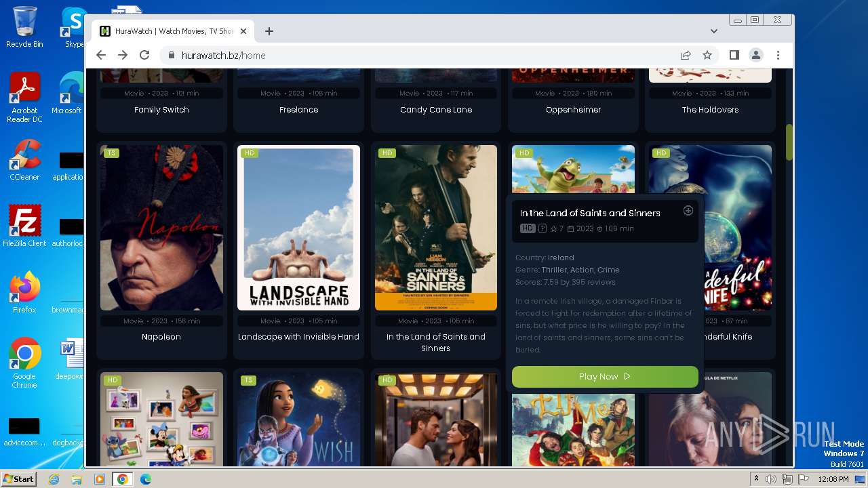The height and width of the screenshot is (488, 868).
Task: Select the Recycle Bin desktop icon
Action: coord(24,27)
